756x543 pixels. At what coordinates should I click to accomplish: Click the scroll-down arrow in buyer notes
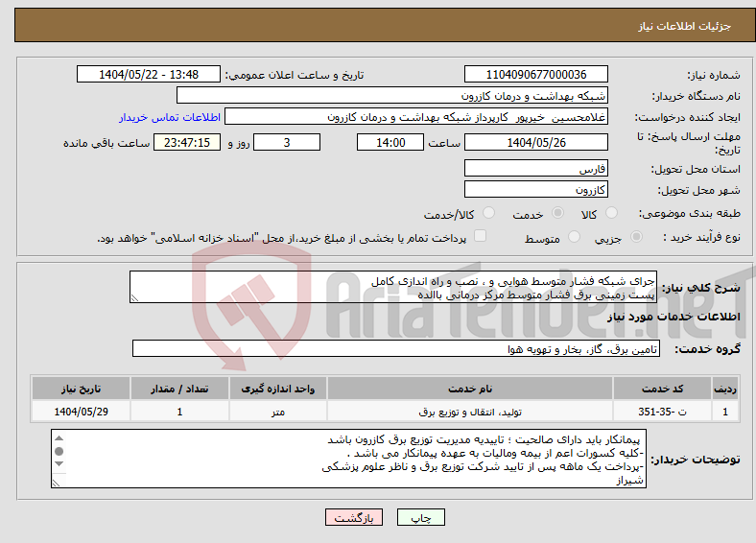coord(59,463)
